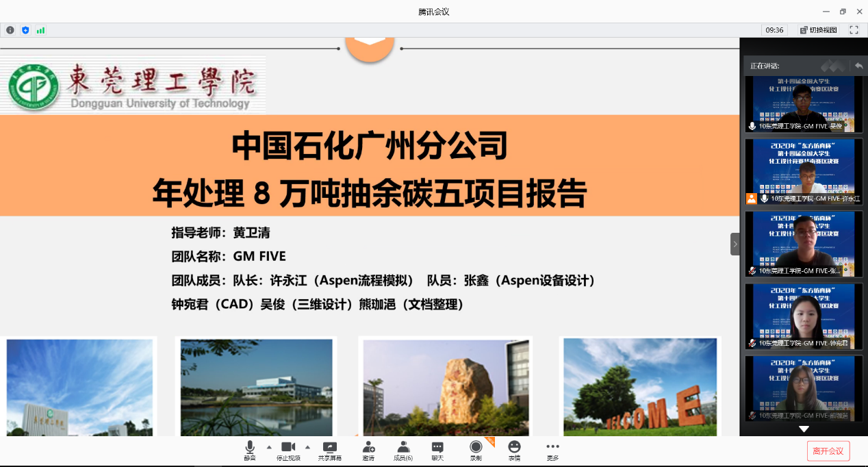Click the meeting info icon
The height and width of the screenshot is (467, 868).
tap(10, 30)
